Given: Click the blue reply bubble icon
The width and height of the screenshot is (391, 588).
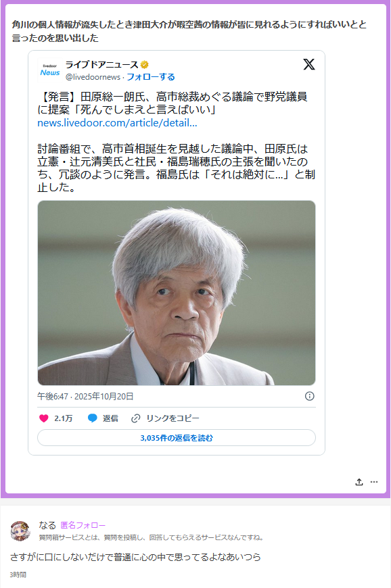Looking at the screenshot, I should click(92, 418).
